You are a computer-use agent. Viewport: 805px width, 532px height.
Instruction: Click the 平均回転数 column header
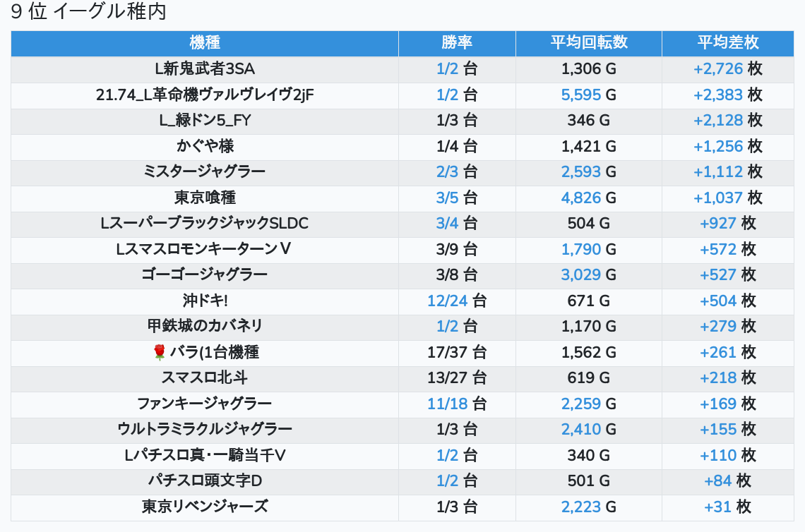(588, 43)
